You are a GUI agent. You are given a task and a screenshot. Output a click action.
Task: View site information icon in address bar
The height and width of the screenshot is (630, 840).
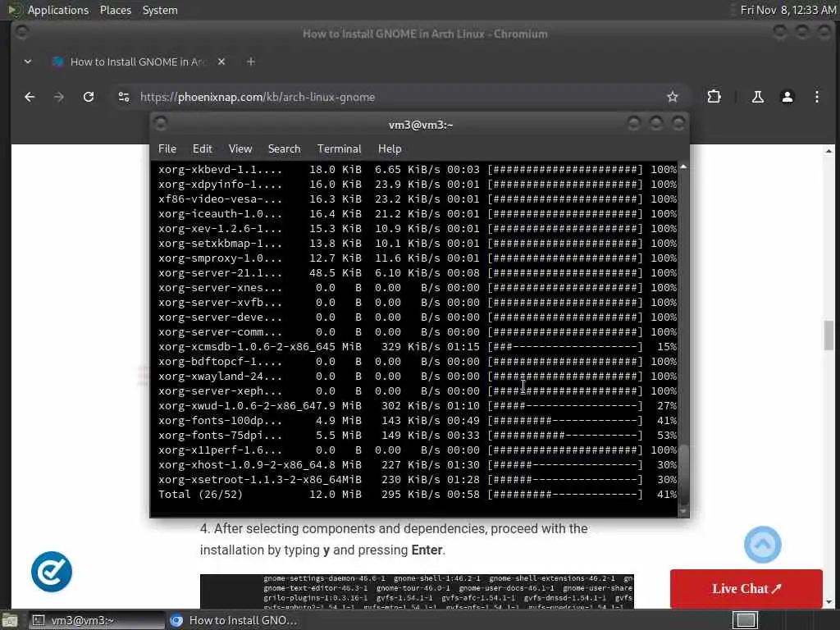click(x=124, y=97)
